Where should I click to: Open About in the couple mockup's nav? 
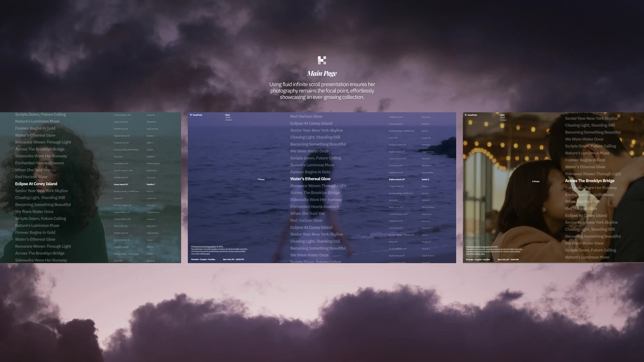pos(502,117)
